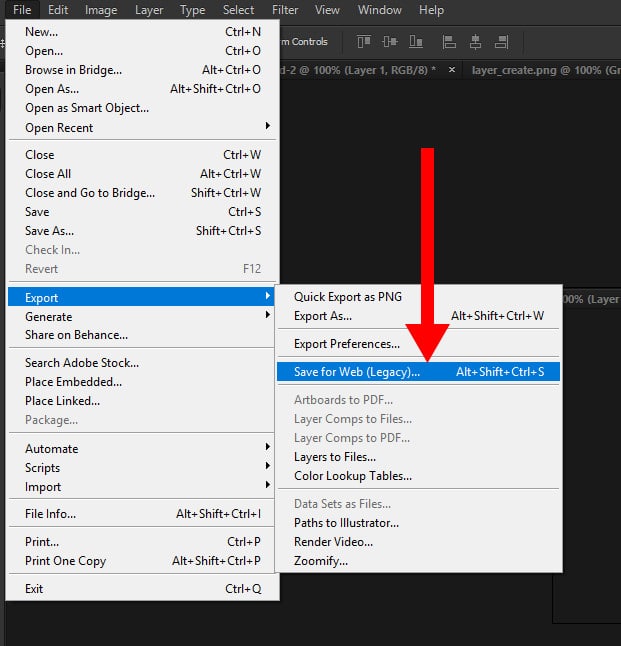Click the Align right edges icon
The width and height of the screenshot is (621, 646).
coord(501,42)
